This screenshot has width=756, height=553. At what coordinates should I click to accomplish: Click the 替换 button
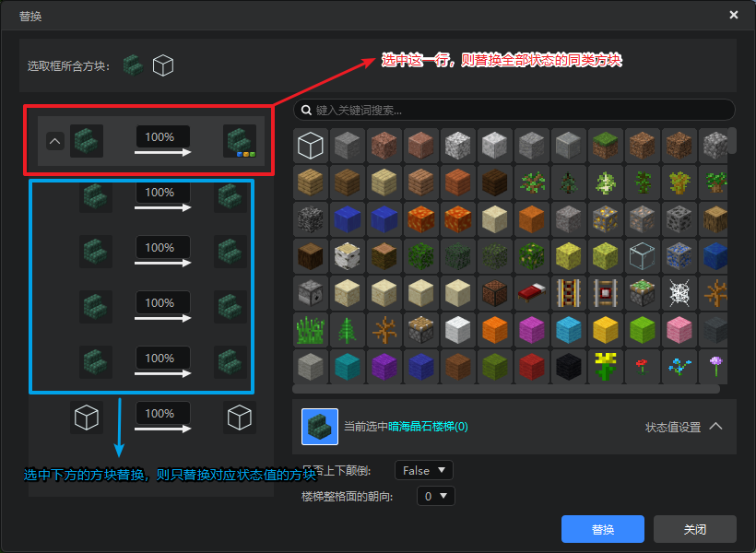pos(603,529)
